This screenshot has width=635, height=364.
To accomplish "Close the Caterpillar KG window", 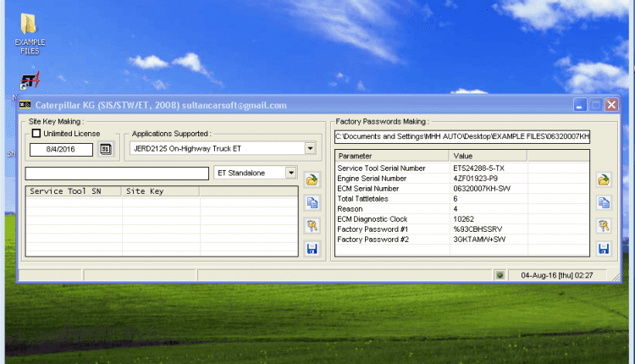I will (x=611, y=105).
